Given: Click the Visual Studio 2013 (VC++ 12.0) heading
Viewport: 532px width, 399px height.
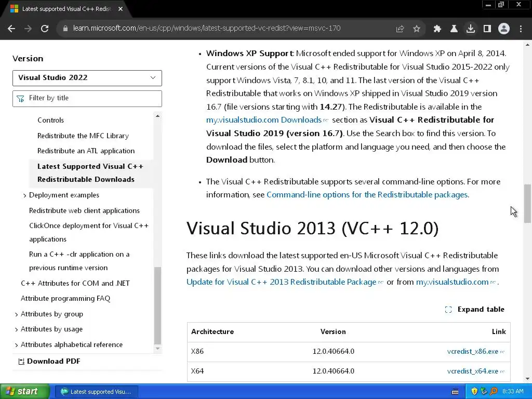Looking at the screenshot, I should (x=312, y=228).
